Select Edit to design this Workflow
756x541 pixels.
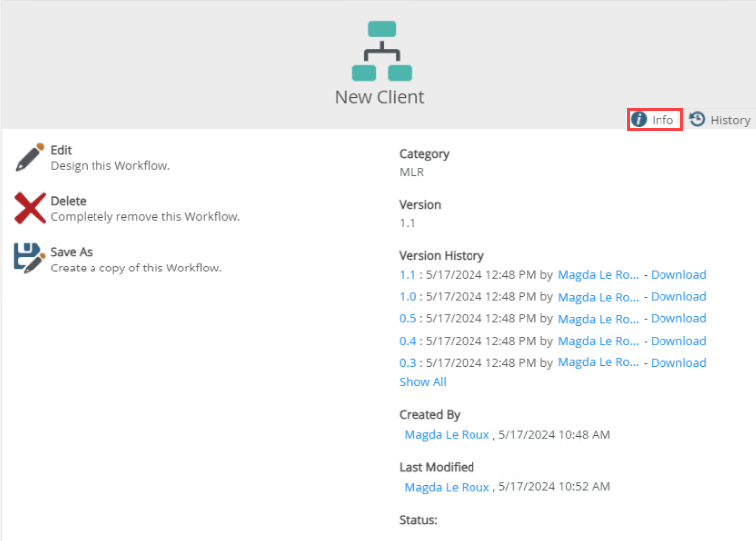click(61, 150)
